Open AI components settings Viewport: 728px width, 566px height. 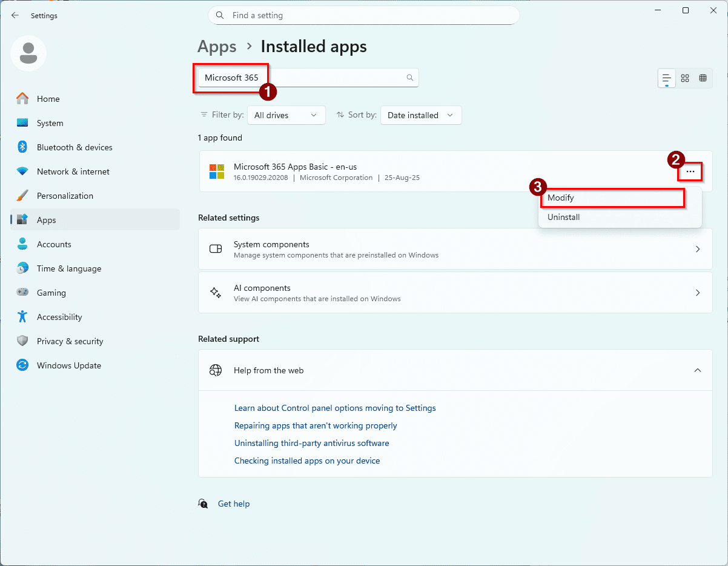click(x=455, y=293)
